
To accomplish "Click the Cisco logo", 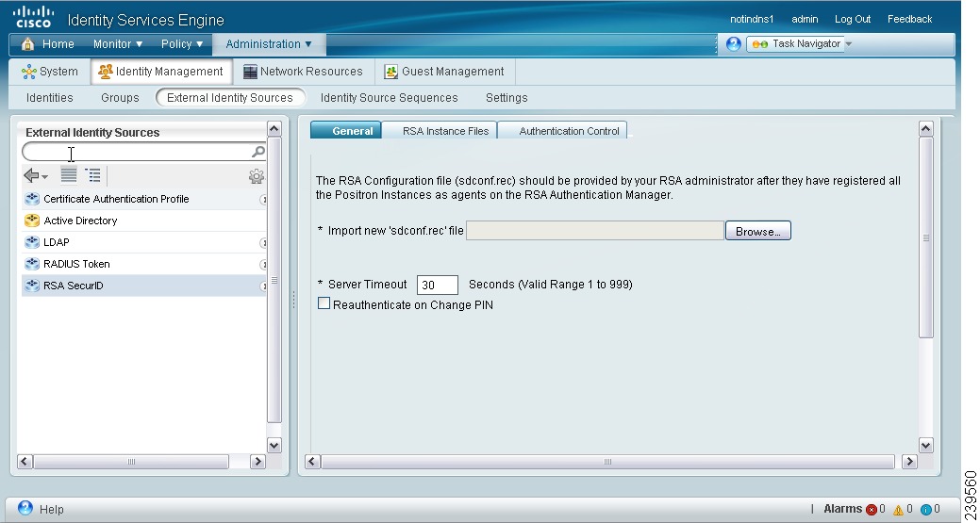I will (33, 17).
